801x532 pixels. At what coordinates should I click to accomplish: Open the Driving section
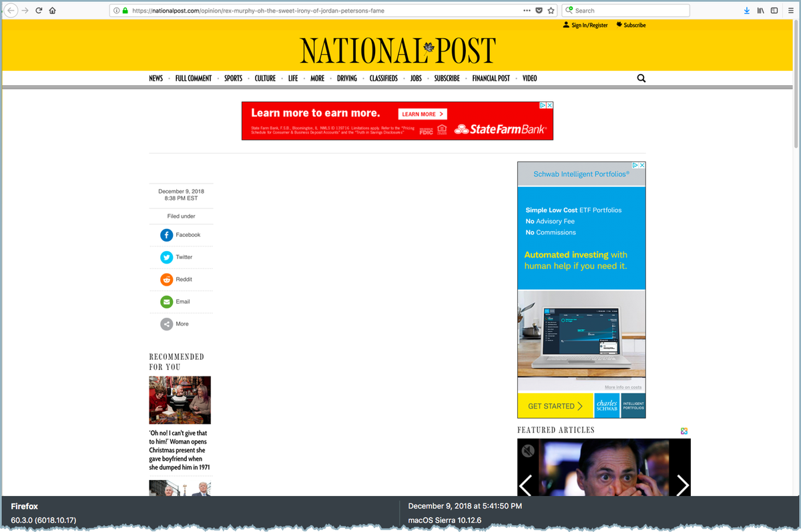(x=346, y=78)
